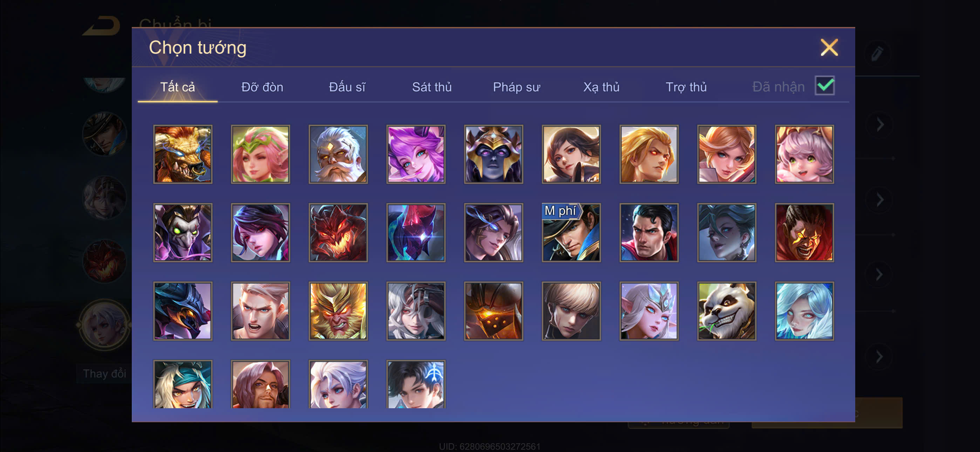Close the Chọn tướng dialog
This screenshot has width=980, height=452.
click(829, 48)
